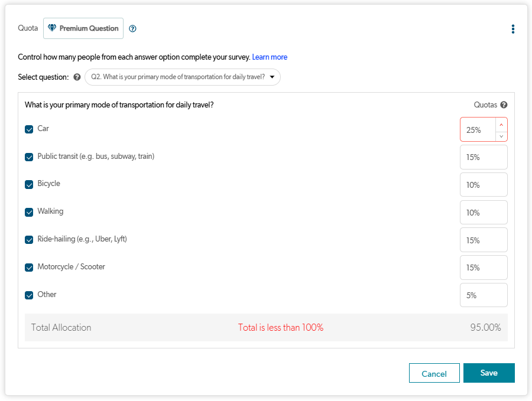
Task: Decrease the Car quota with down arrow
Action: 501,136
